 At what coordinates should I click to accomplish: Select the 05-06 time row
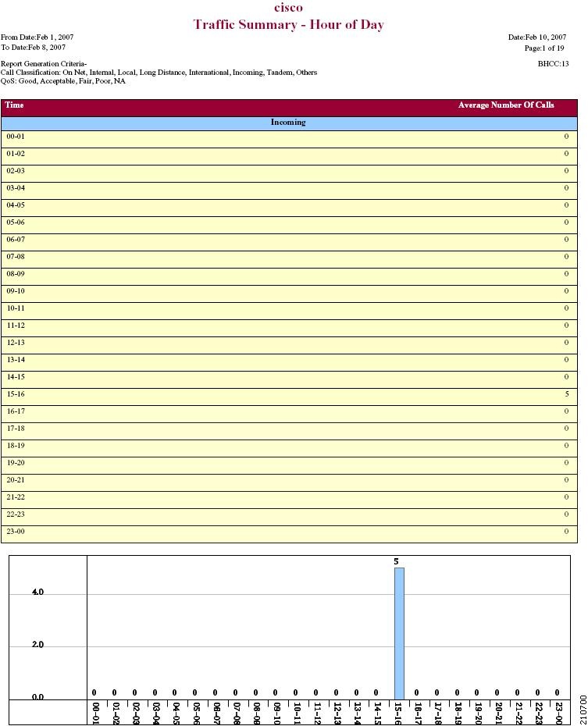click(x=289, y=225)
